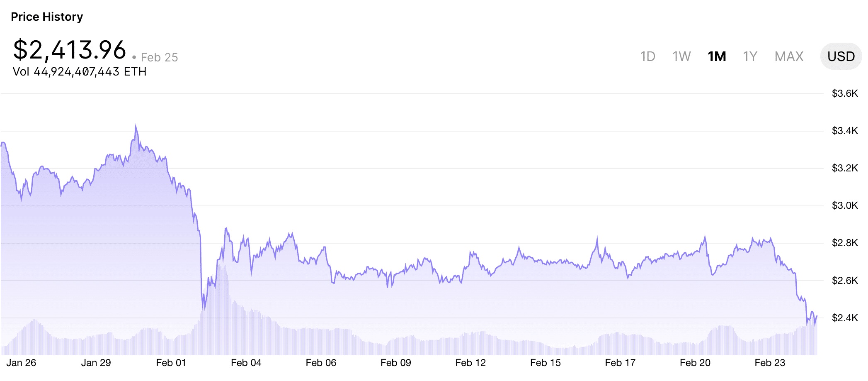The image size is (868, 381).
Task: Click the Feb 15 axis label
Action: pyautogui.click(x=545, y=363)
